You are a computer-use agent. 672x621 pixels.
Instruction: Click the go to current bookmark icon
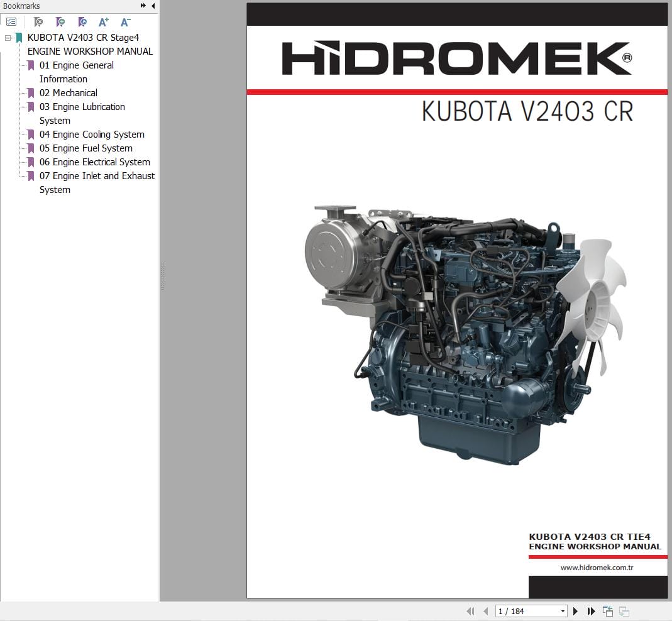coord(82,22)
